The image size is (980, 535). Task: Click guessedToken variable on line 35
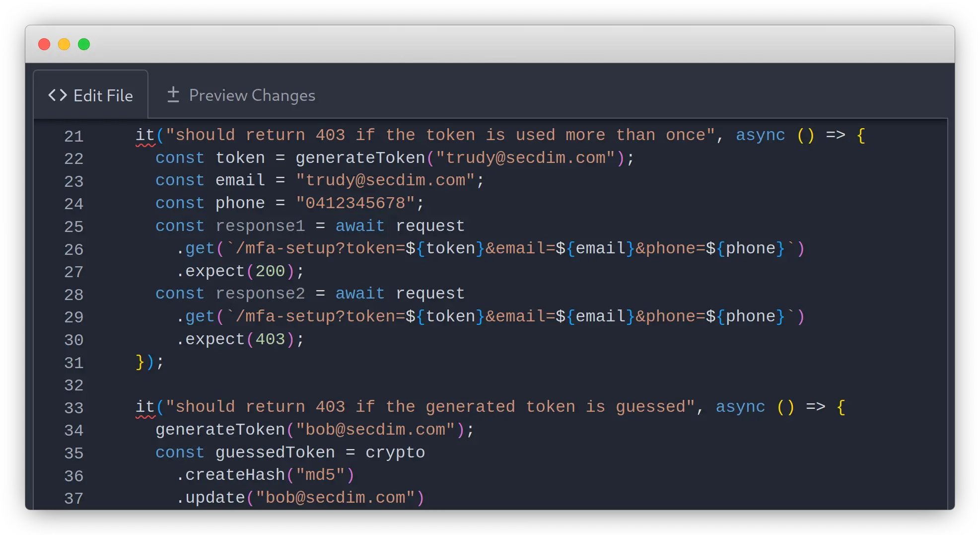275,453
